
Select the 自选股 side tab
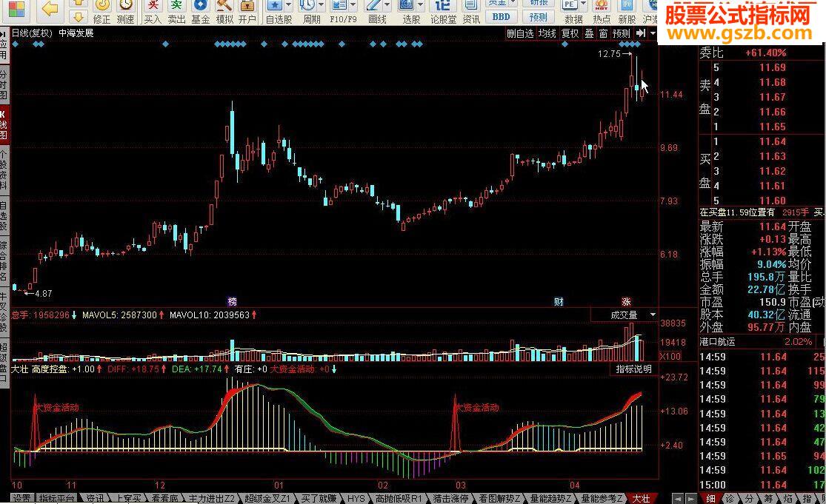pyautogui.click(x=4, y=215)
